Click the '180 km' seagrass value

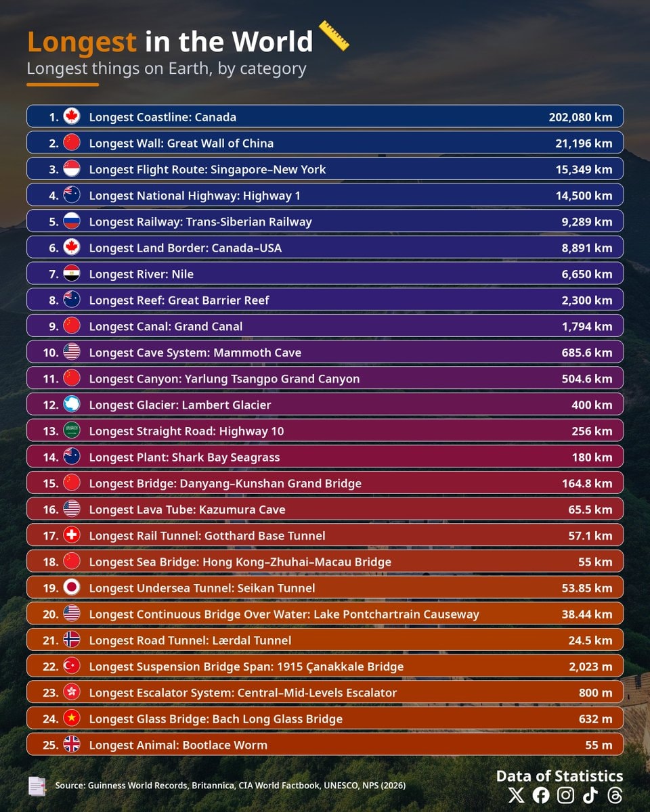pos(592,457)
